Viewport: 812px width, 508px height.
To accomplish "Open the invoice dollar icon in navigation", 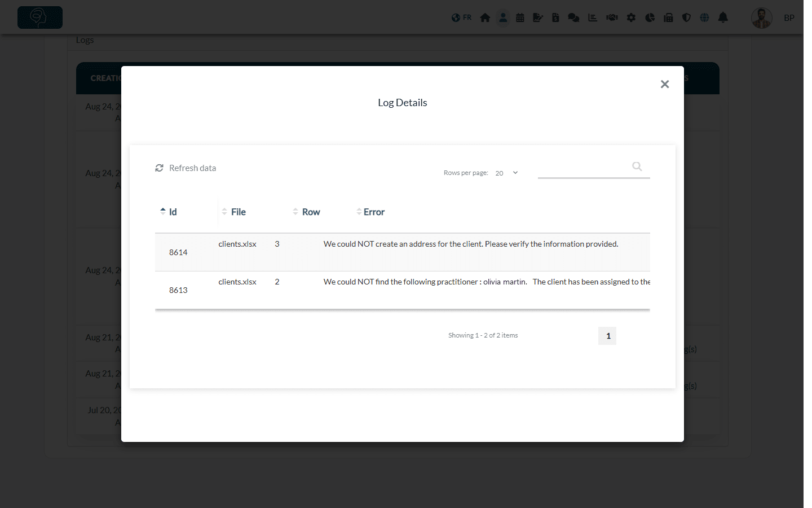I will tap(555, 17).
